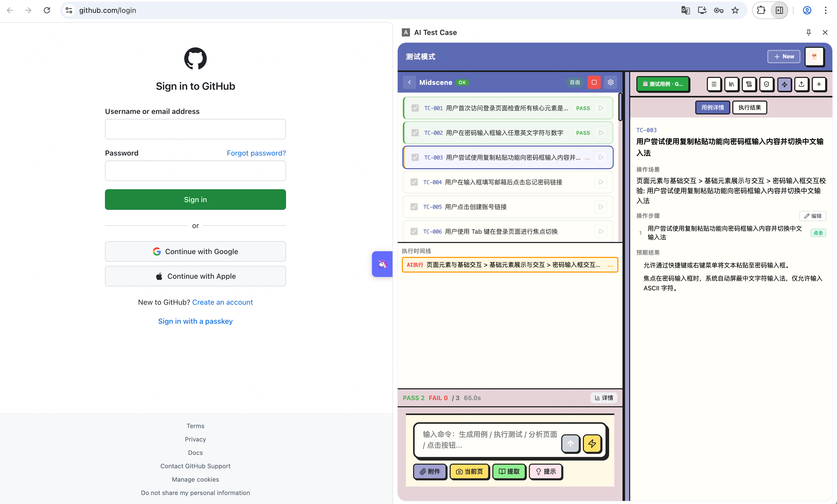837x504 pixels.
Task: Toggle checkbox for TC-001
Action: pyautogui.click(x=415, y=108)
